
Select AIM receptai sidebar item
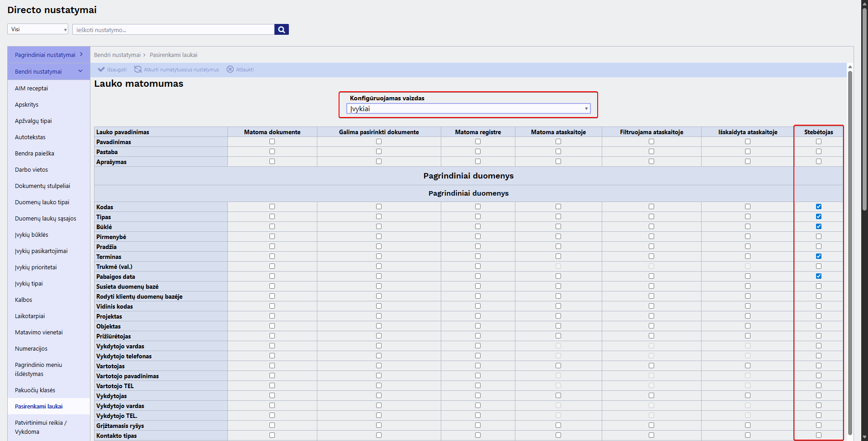[x=31, y=89]
